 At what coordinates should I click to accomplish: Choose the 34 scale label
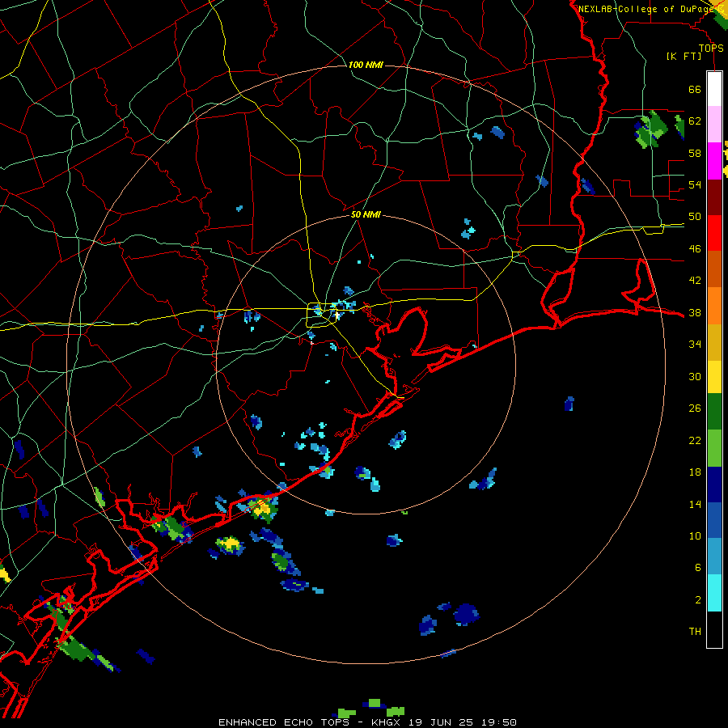tap(695, 345)
